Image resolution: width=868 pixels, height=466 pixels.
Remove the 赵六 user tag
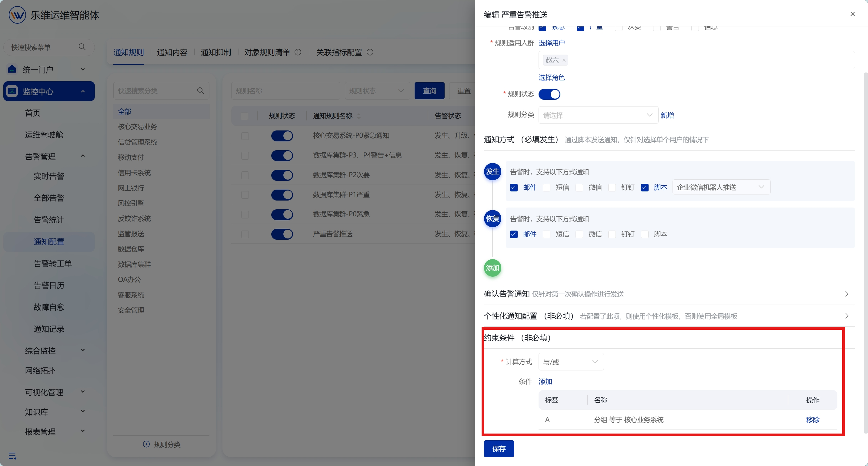tap(564, 60)
